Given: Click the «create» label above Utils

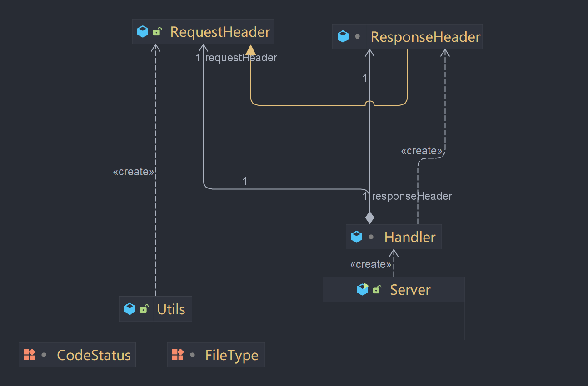Looking at the screenshot, I should point(134,172).
